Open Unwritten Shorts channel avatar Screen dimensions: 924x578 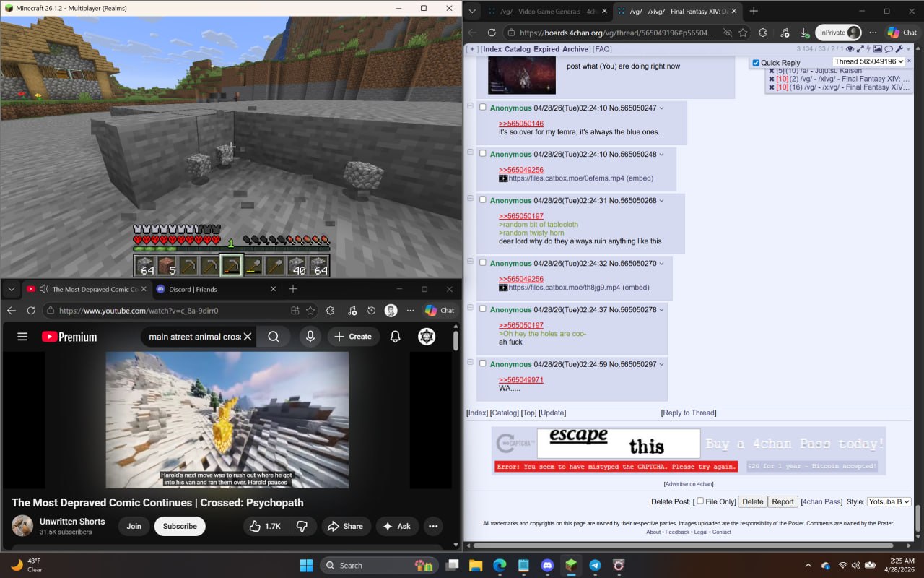[22, 526]
